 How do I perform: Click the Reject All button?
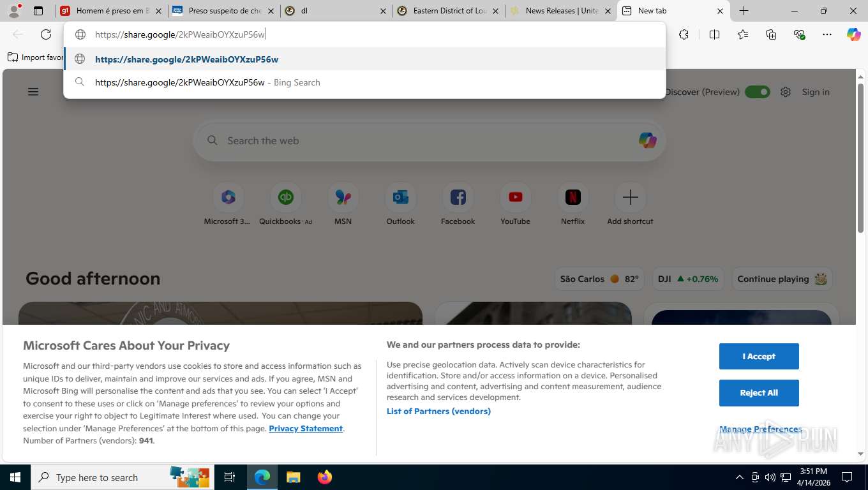pyautogui.click(x=759, y=392)
